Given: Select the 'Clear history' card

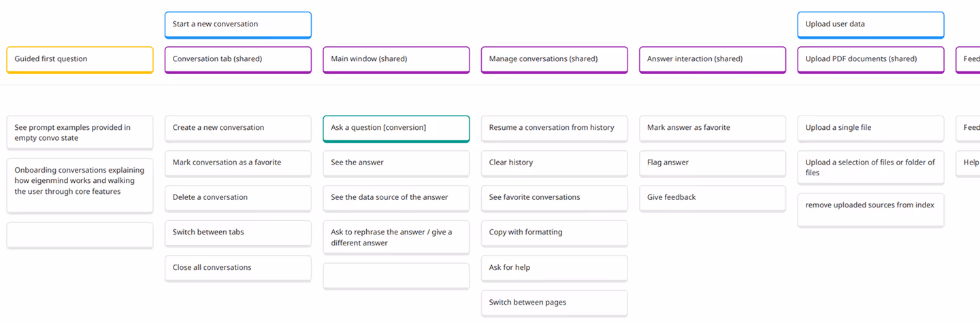Looking at the screenshot, I should pyautogui.click(x=554, y=163).
